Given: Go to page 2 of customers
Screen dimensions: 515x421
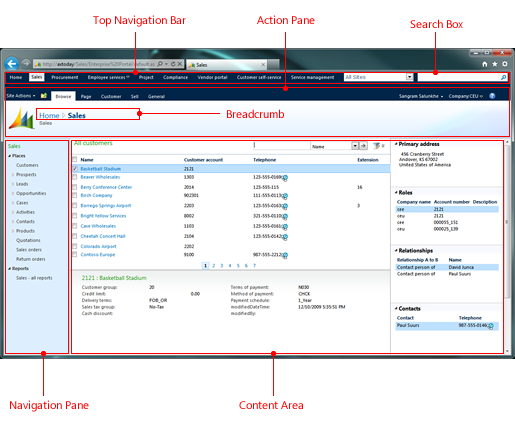Looking at the screenshot, I should click(214, 266).
